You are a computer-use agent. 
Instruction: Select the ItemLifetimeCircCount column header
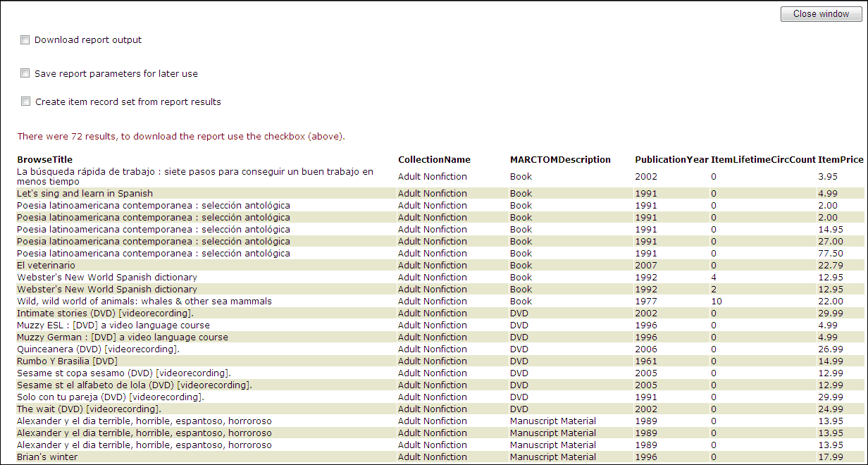[x=763, y=160]
